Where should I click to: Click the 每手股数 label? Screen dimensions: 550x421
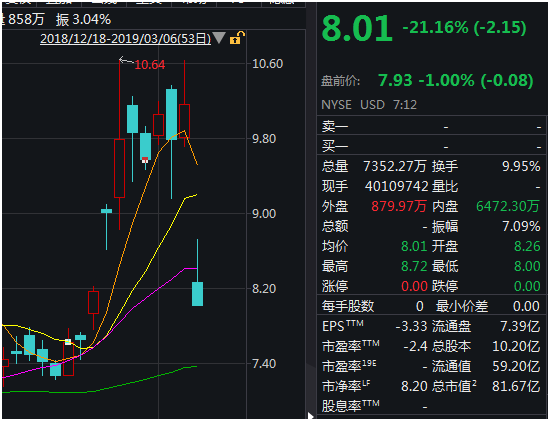click(x=348, y=307)
